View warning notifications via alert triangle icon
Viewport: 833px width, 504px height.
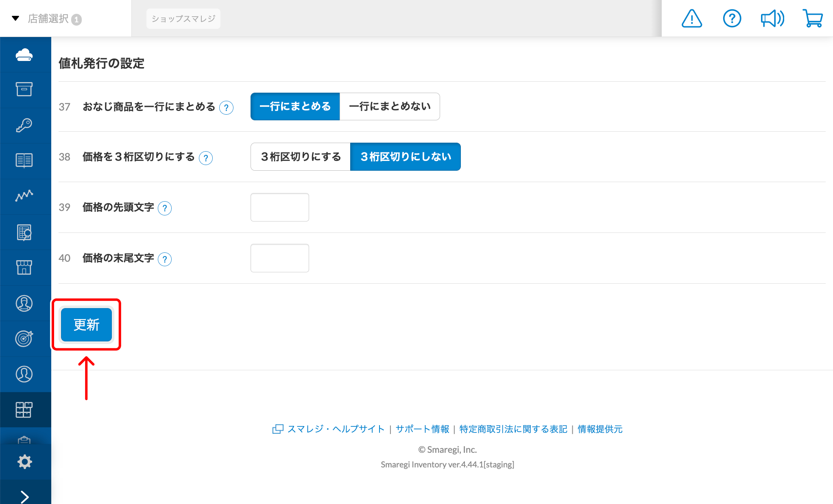(691, 18)
